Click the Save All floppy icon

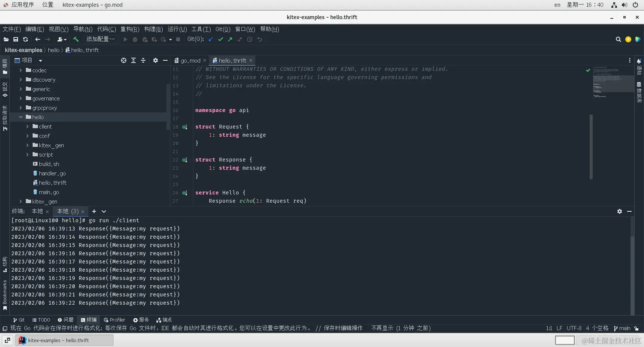pyautogui.click(x=16, y=39)
